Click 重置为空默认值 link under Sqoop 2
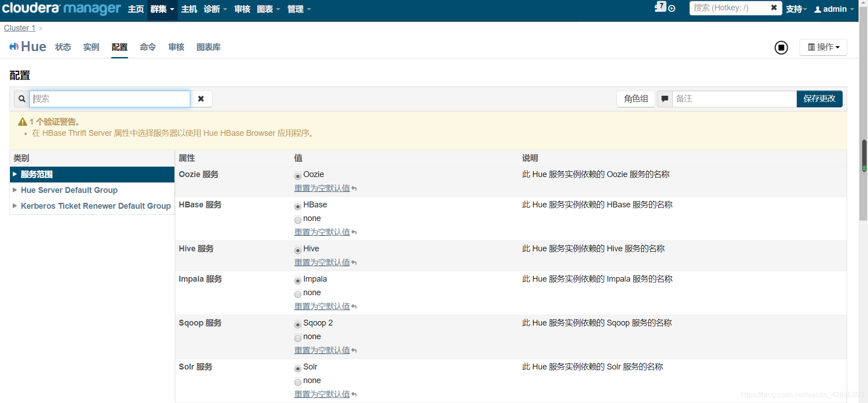The height and width of the screenshot is (403, 868). click(x=322, y=350)
